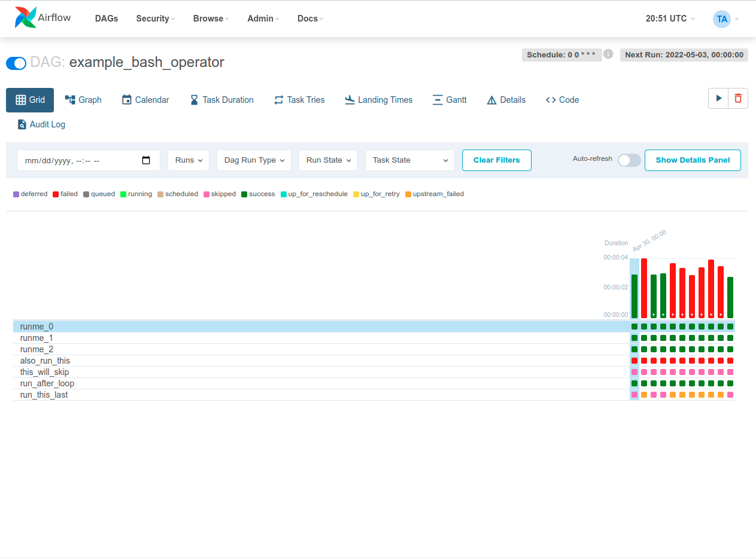Open the Code tab

click(x=563, y=100)
